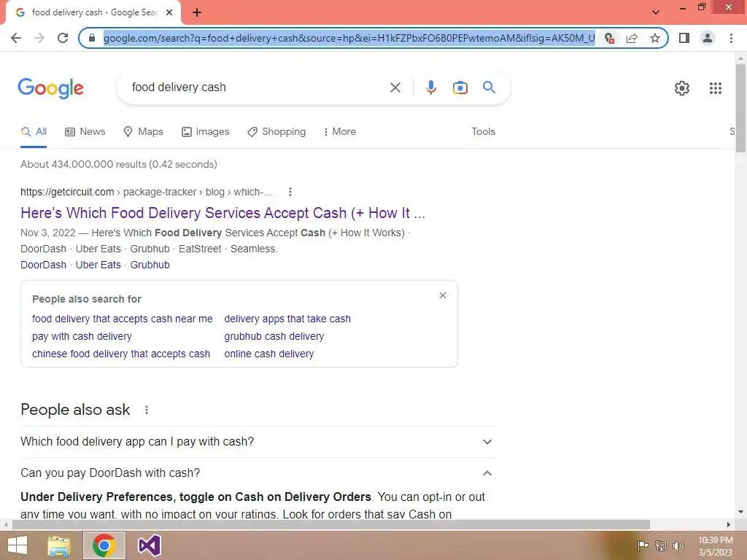Follow the DoorDash sitelink
The width and height of the screenshot is (747, 560).
pyautogui.click(x=43, y=265)
